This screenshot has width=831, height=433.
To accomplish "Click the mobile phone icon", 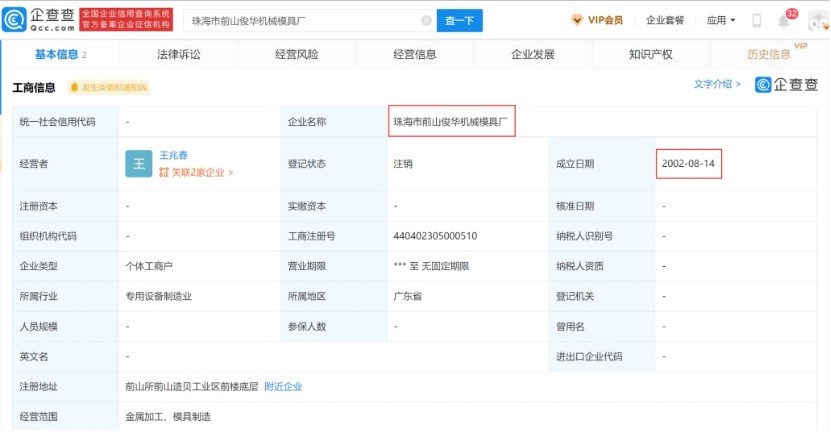I will click(756, 21).
